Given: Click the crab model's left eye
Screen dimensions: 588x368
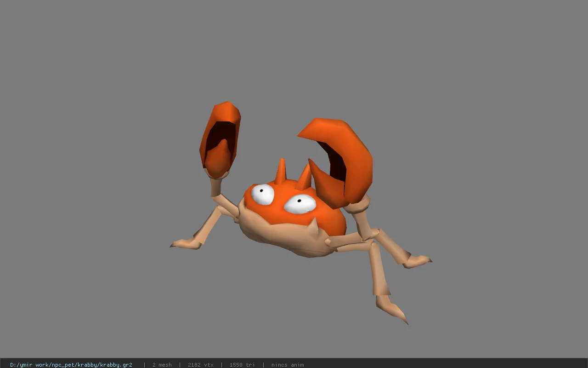Looking at the screenshot, I should point(263,194).
